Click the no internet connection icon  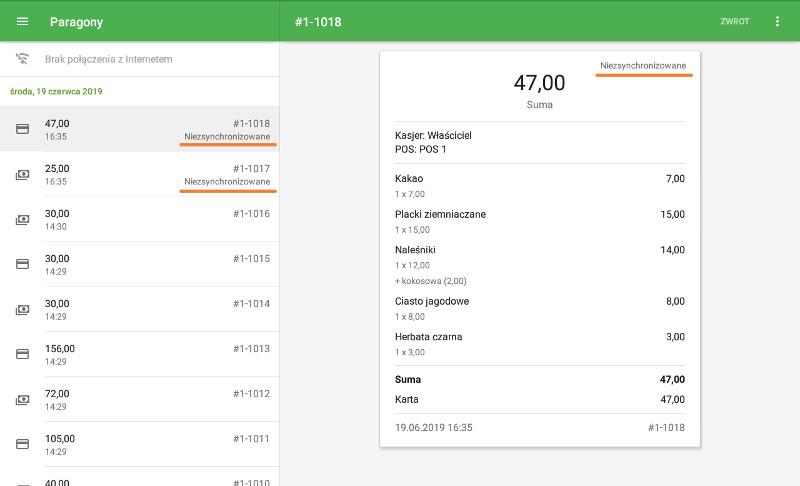(22, 59)
